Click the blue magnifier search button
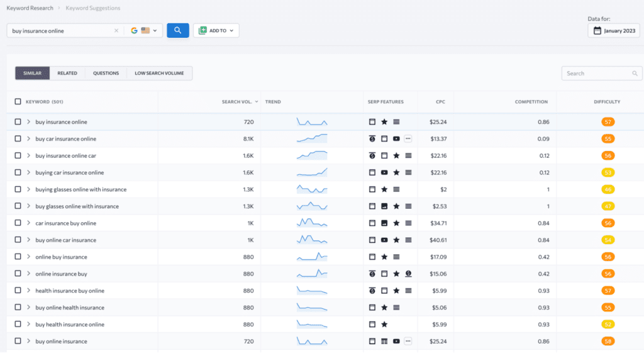Screen dimensions: 644x353 (x=177, y=30)
